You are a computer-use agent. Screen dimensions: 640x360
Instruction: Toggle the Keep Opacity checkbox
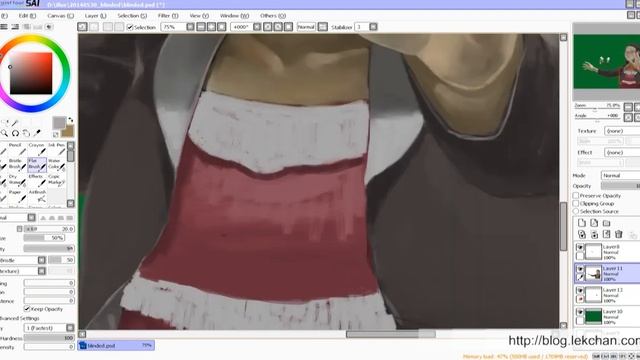(27, 309)
